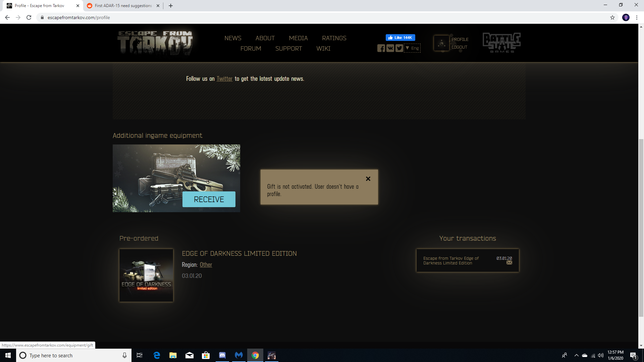Open the ABOUT menu item

(x=265, y=38)
